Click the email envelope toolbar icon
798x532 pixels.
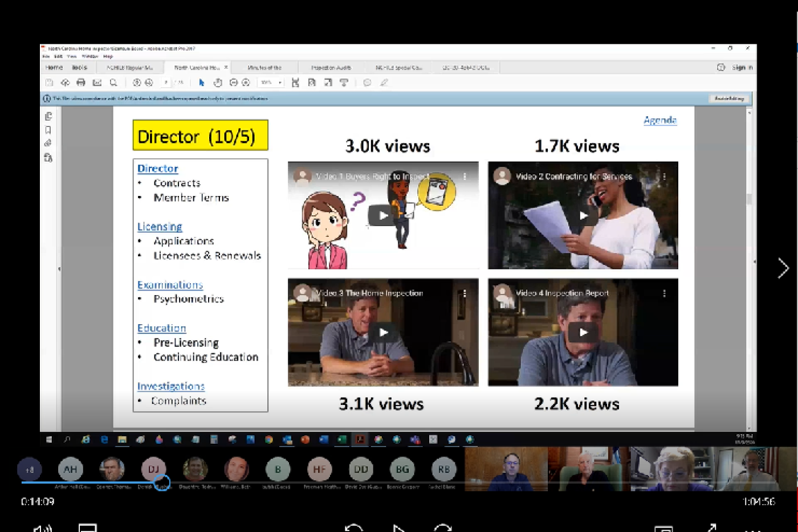click(97, 83)
